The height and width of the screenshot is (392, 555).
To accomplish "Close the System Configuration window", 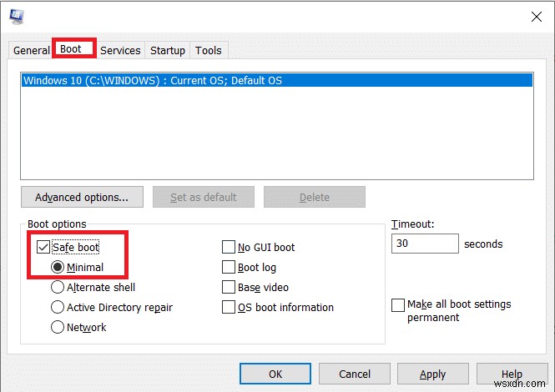I will pyautogui.click(x=535, y=16).
